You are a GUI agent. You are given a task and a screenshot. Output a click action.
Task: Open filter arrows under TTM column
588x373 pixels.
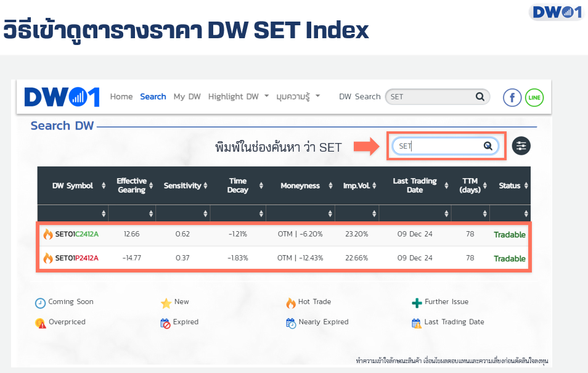pos(485,213)
